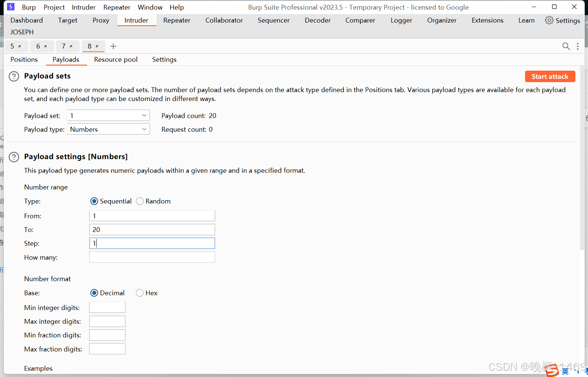Add a new Intruder tab with plus
588x377 pixels.
pyautogui.click(x=113, y=46)
